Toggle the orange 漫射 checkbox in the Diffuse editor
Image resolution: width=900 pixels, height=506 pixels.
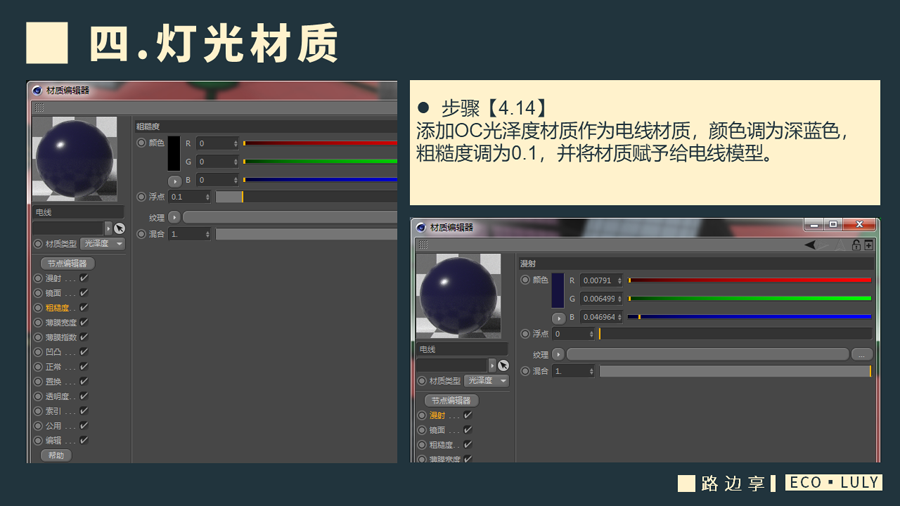468,415
